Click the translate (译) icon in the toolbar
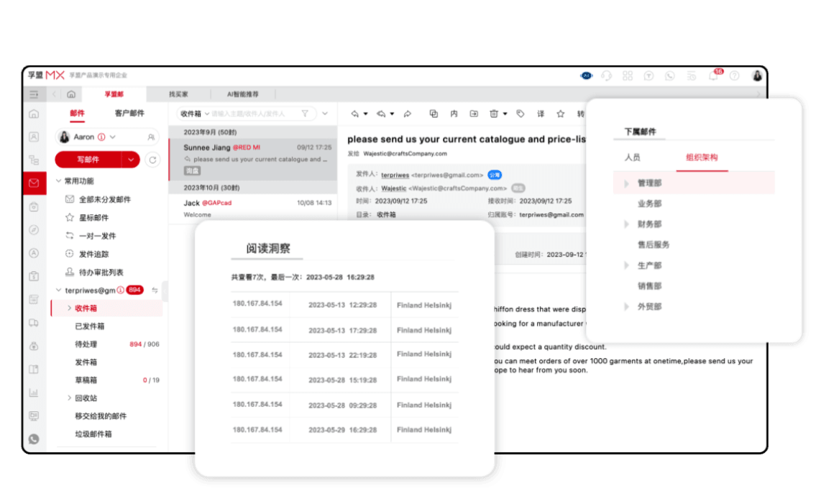 pyautogui.click(x=541, y=114)
